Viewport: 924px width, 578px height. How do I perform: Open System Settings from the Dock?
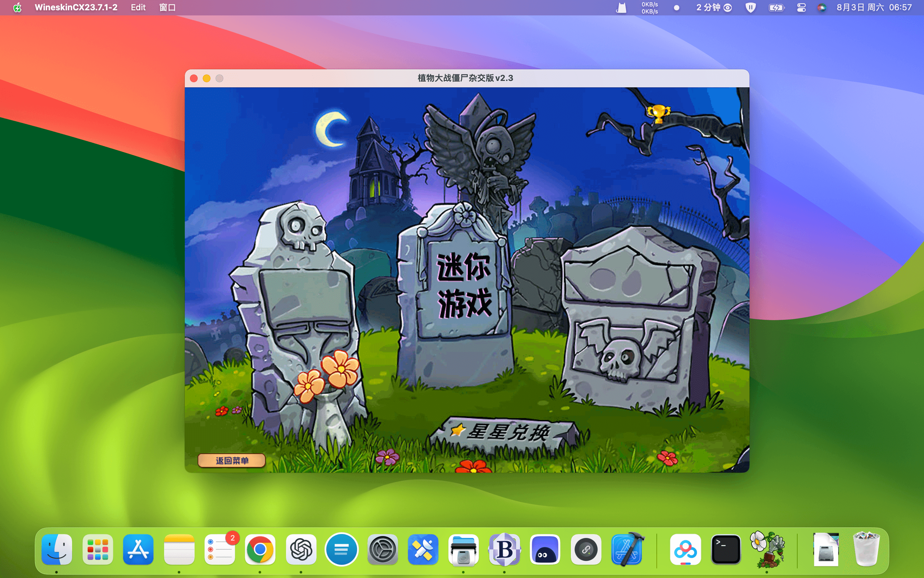click(x=382, y=549)
